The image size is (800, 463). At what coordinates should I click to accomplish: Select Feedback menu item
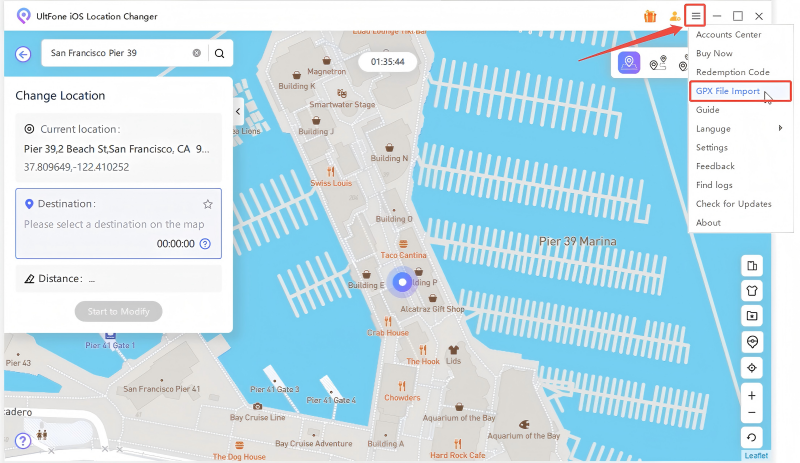tap(715, 166)
